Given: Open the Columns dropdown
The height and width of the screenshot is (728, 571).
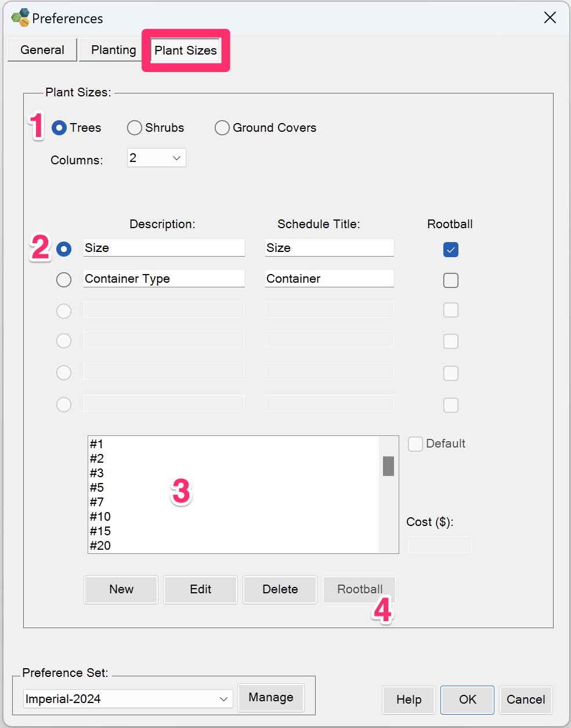Looking at the screenshot, I should coord(157,158).
